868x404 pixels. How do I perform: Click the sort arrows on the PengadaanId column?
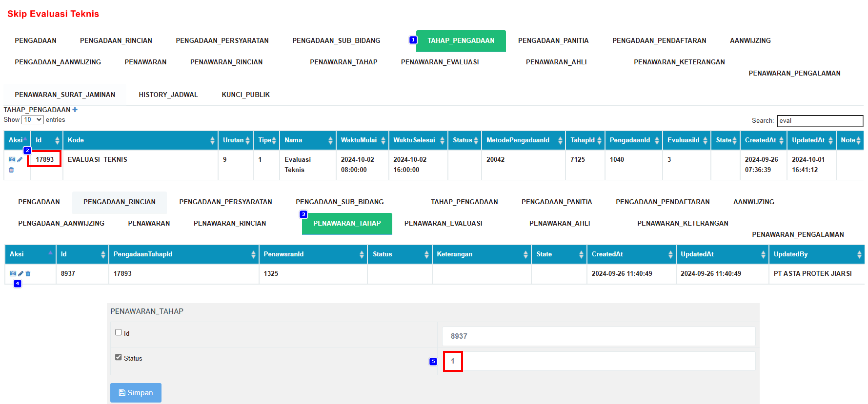point(657,140)
